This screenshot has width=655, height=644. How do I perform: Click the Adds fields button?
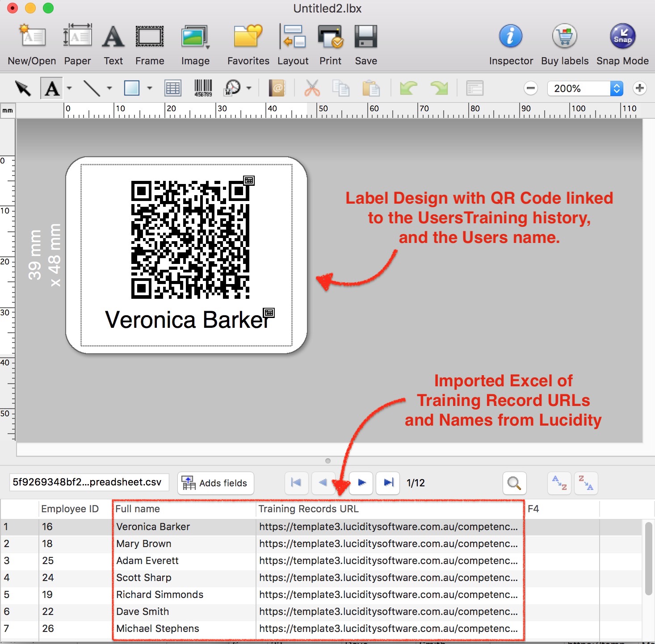pyautogui.click(x=215, y=483)
